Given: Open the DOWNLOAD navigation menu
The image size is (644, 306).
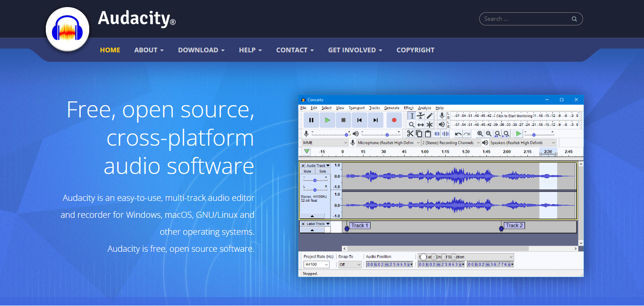Looking at the screenshot, I should click(201, 50).
